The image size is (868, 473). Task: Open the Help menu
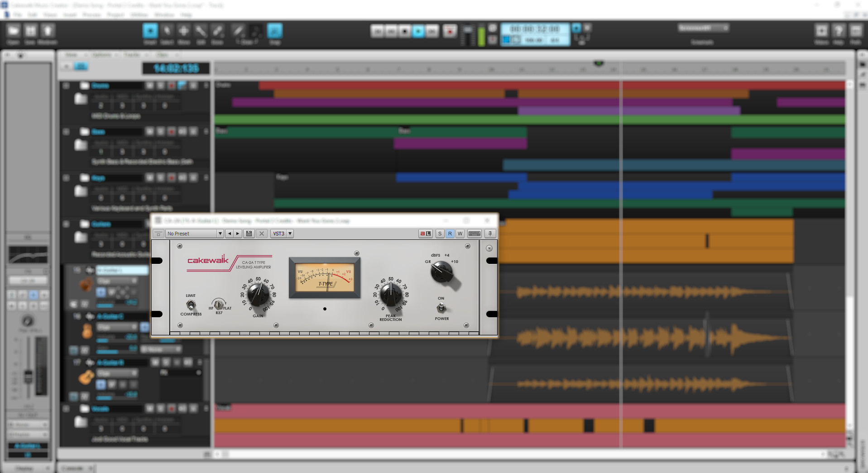[185, 14]
